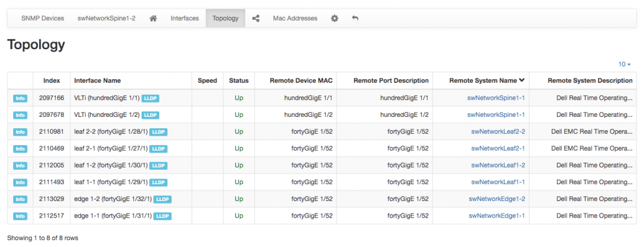644x247 pixels.
Task: Open the settings gear icon
Action: click(x=335, y=18)
